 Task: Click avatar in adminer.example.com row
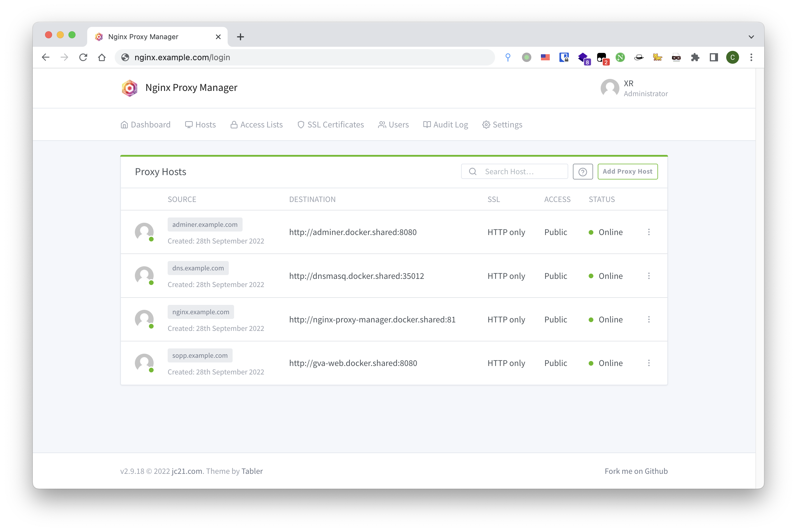144,232
